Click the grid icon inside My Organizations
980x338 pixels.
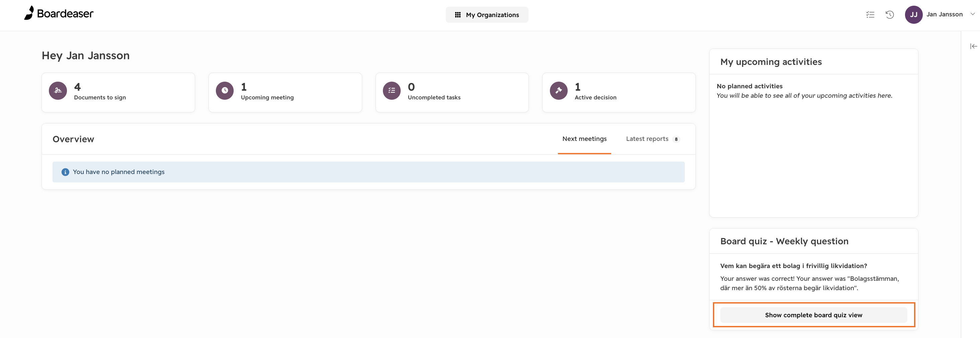point(458,14)
